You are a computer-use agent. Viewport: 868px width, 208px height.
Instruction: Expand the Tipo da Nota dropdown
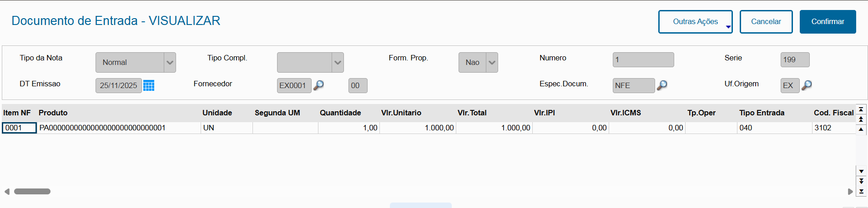(x=170, y=63)
